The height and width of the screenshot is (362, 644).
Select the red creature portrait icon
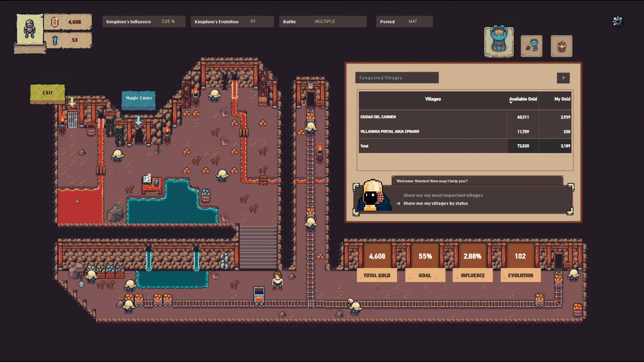(561, 46)
